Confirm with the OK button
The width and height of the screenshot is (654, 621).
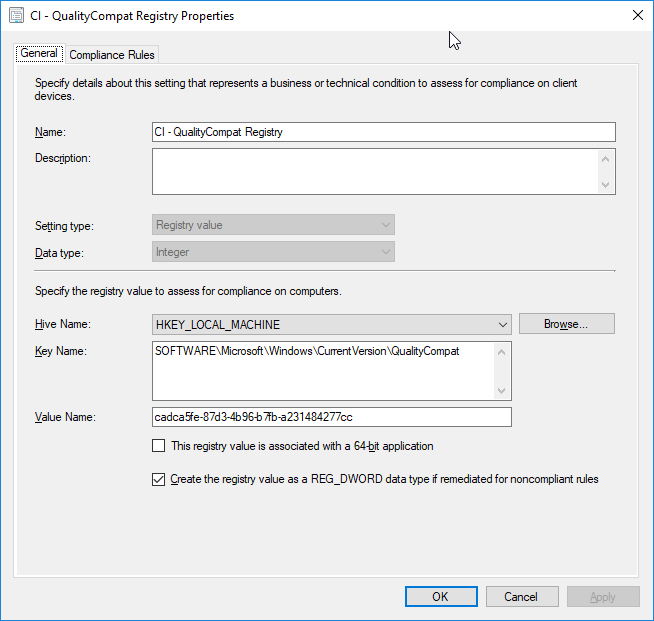(441, 596)
